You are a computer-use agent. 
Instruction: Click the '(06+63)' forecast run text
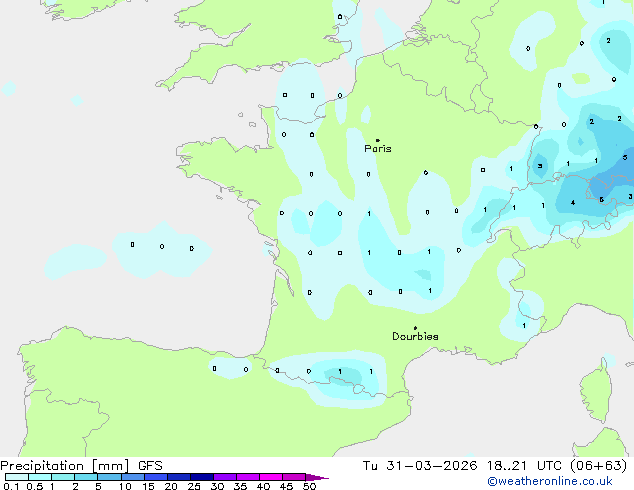pyautogui.click(x=598, y=466)
